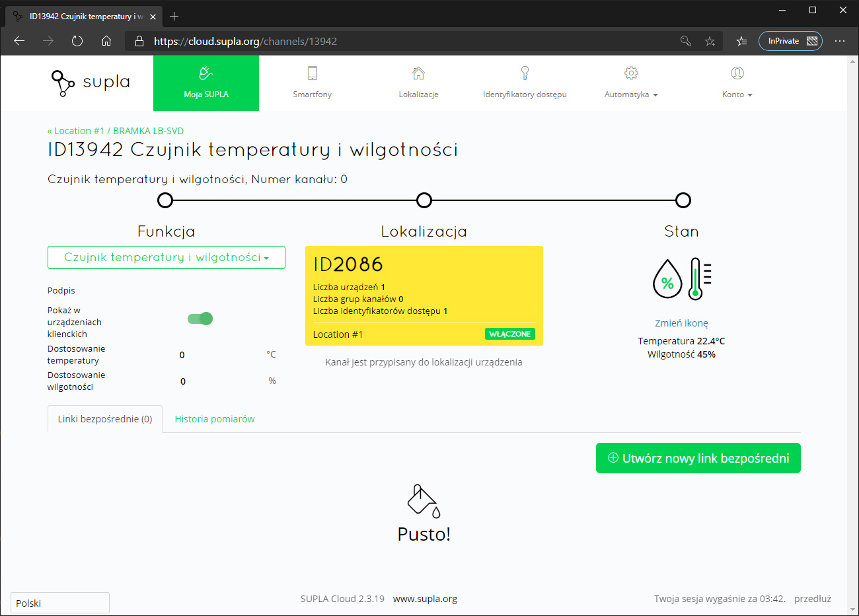Toggle Pokaż w urządzeniach klienckich switch
Viewport: 859px width, 616px height.
point(200,319)
